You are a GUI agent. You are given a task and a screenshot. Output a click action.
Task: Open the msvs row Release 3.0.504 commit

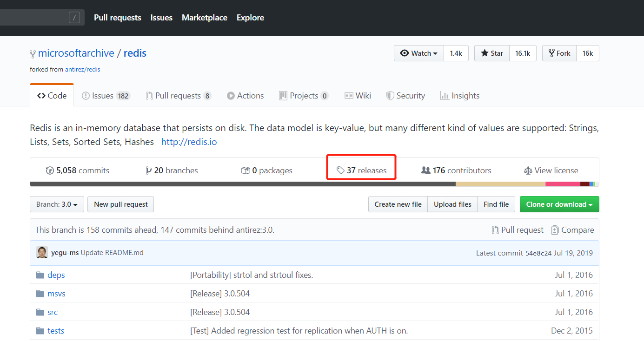[220, 294]
